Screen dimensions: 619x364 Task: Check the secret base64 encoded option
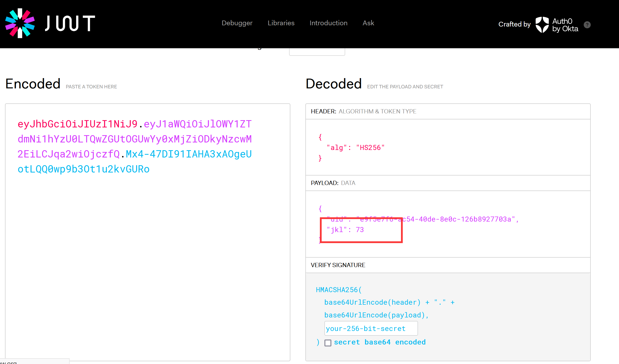[x=327, y=342]
